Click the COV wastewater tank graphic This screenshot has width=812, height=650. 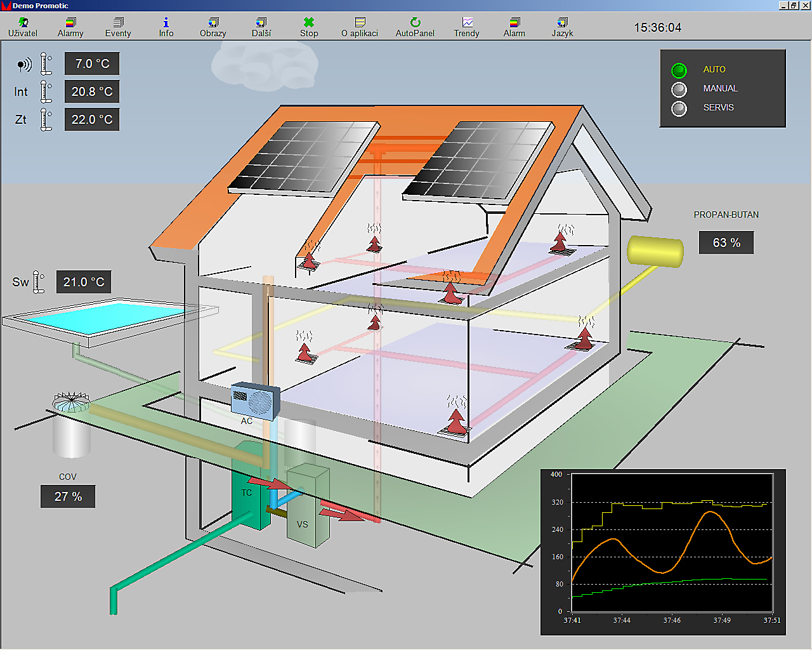pos(71,424)
